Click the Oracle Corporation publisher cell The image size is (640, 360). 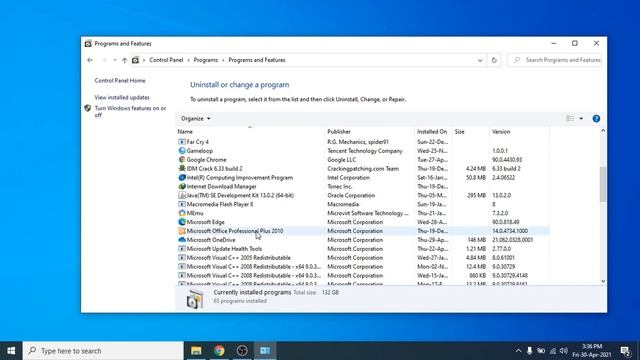(x=351, y=196)
